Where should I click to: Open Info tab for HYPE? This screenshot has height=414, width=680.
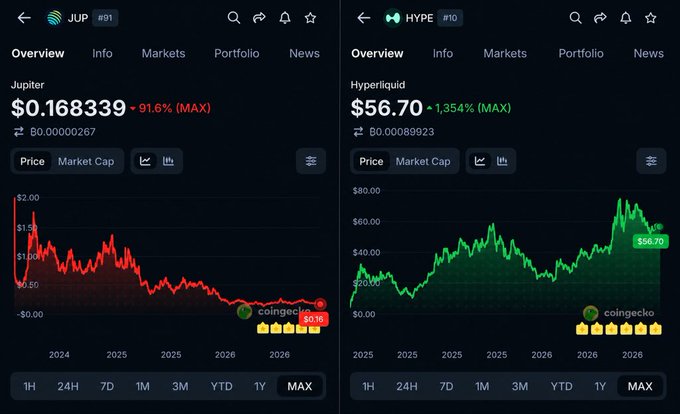point(443,53)
